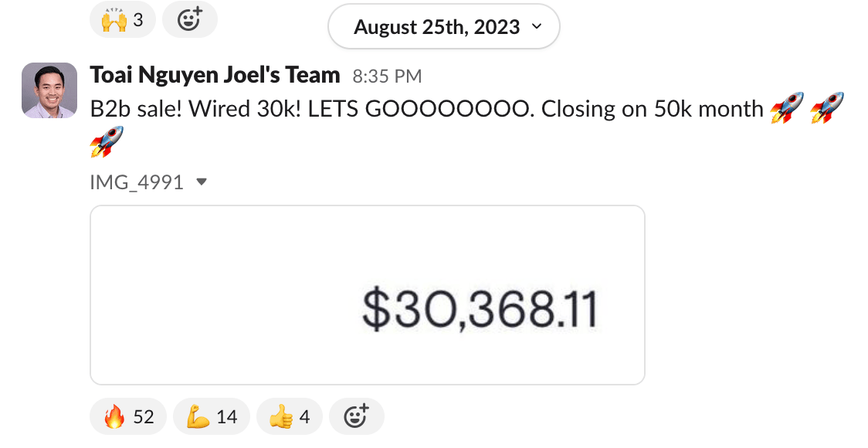Toggle the fire emoji reaction
The image size is (868, 448).
coord(127,417)
